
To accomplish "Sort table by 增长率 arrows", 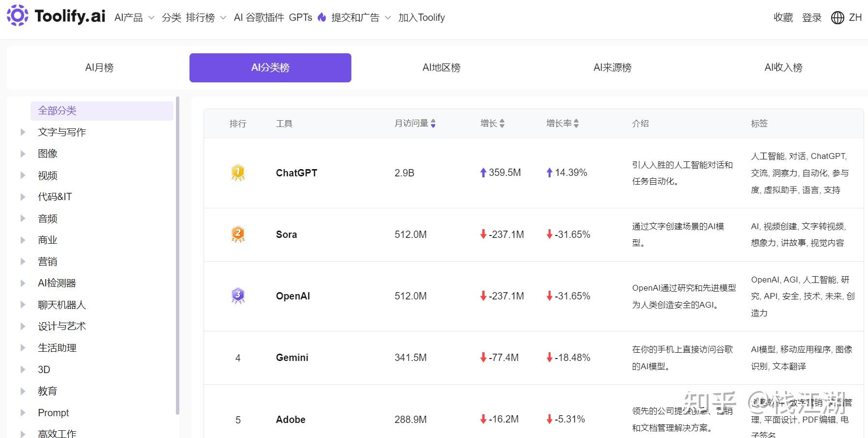I will tap(576, 124).
